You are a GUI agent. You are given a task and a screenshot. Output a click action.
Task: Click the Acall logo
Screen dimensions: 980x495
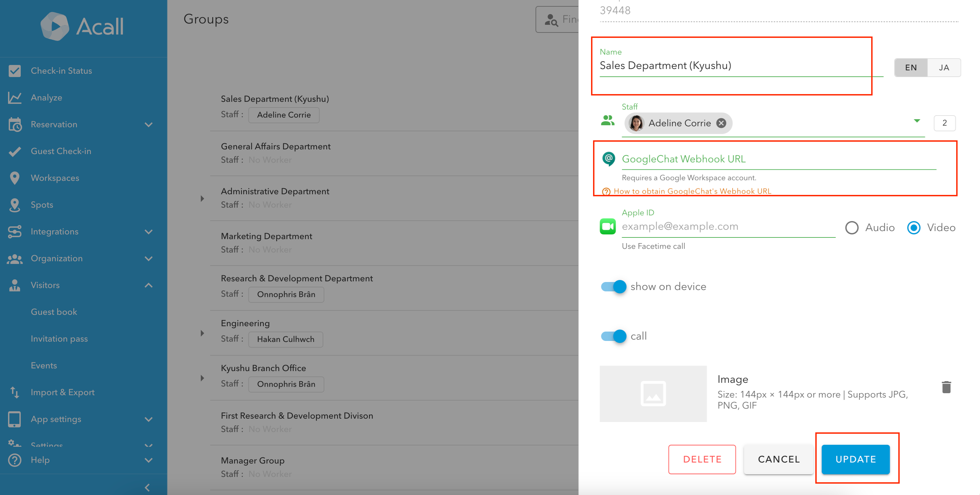click(82, 26)
